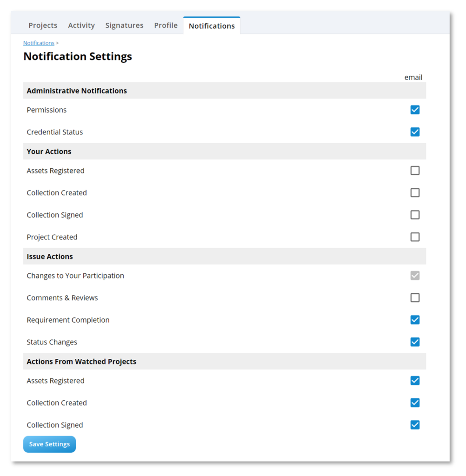Uncheck Watched Projects Collection Created checkbox
Viewport: 466px width, 476px height.
point(415,403)
